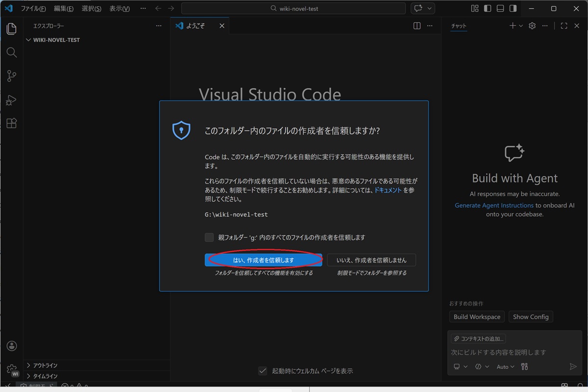The width and height of the screenshot is (588, 392).
Task: Click the split editor icon
Action: (x=417, y=26)
